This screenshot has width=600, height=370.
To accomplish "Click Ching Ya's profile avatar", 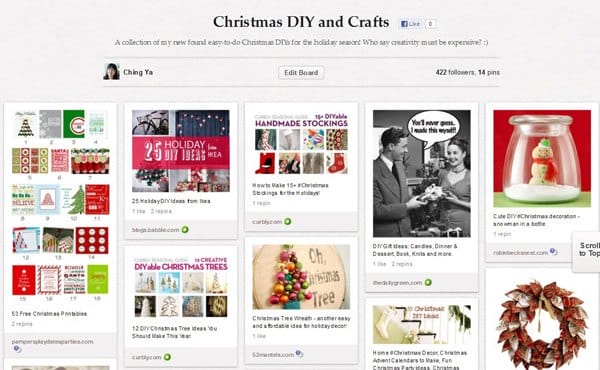I will click(111, 72).
